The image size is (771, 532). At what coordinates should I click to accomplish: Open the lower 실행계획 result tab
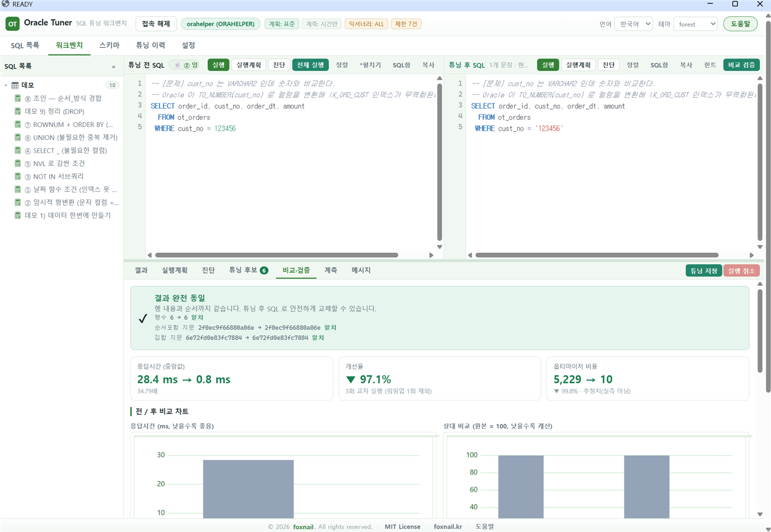pyautogui.click(x=175, y=270)
